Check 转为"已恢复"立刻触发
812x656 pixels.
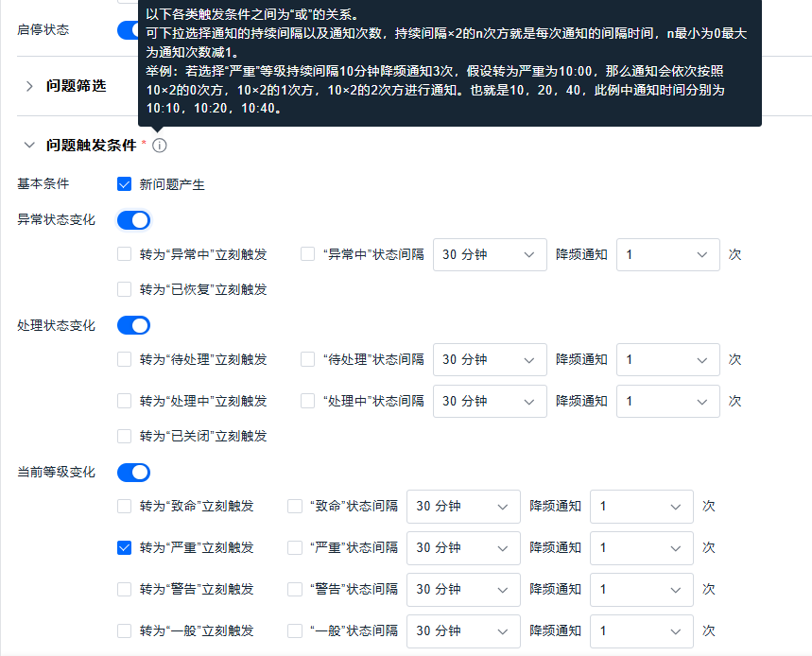pyautogui.click(x=124, y=289)
